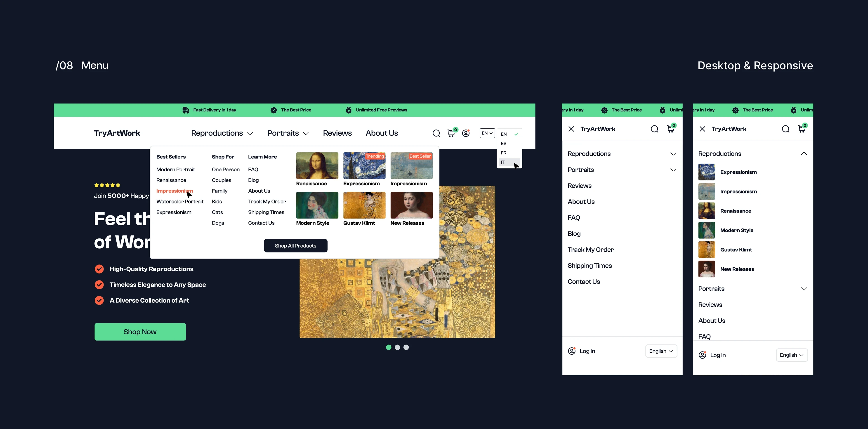The width and height of the screenshot is (868, 429).
Task: Open FAQ under Learn More
Action: point(253,170)
